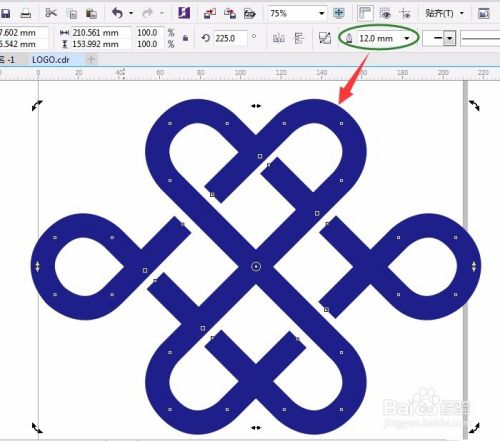Click the bottom-left rotation handle
This screenshot has width=500, height=441.
37,427
